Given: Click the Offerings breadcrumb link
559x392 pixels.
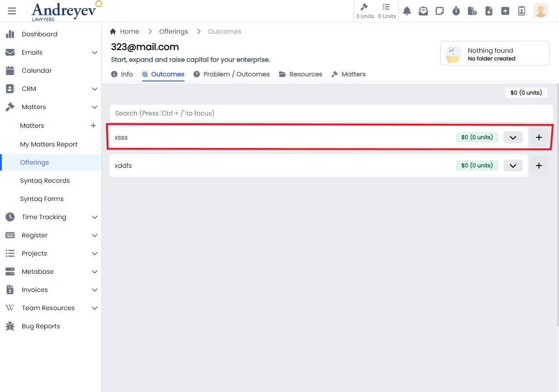Looking at the screenshot, I should (173, 31).
